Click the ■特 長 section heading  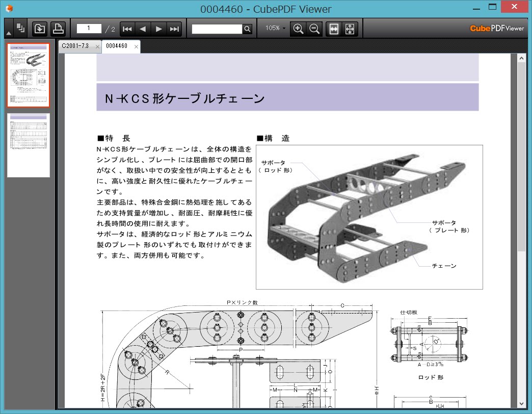114,138
